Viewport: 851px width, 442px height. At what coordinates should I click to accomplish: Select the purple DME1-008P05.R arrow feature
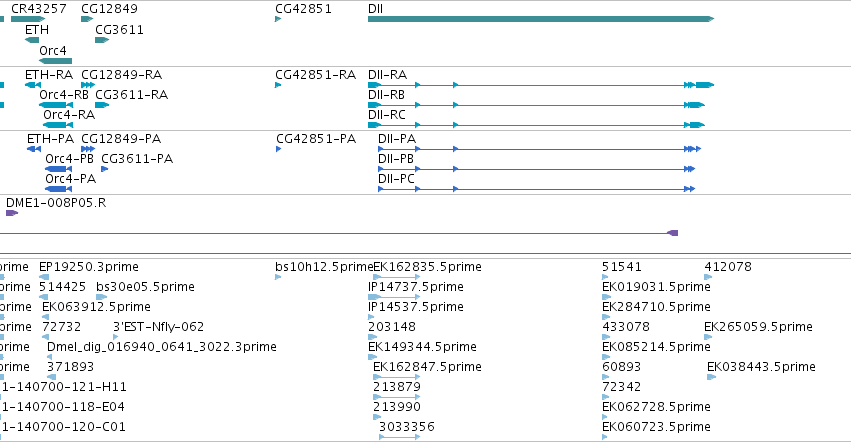click(12, 213)
